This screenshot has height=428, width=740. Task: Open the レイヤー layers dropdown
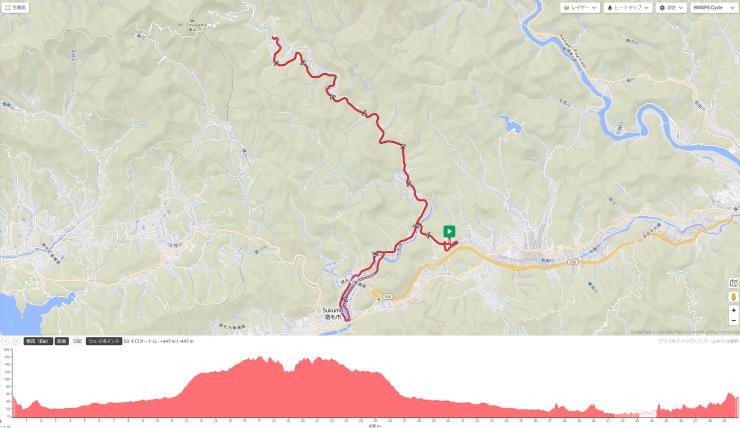(580, 8)
